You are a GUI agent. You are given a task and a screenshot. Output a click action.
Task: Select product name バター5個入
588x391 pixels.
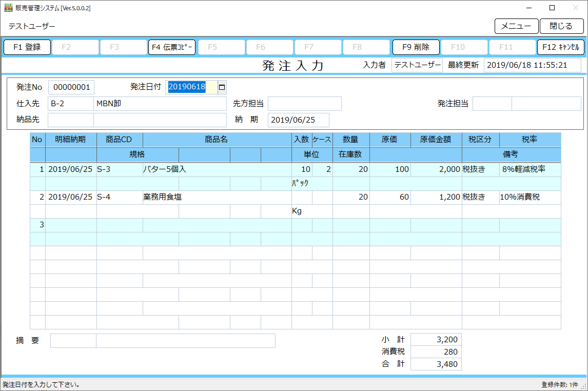click(x=217, y=169)
